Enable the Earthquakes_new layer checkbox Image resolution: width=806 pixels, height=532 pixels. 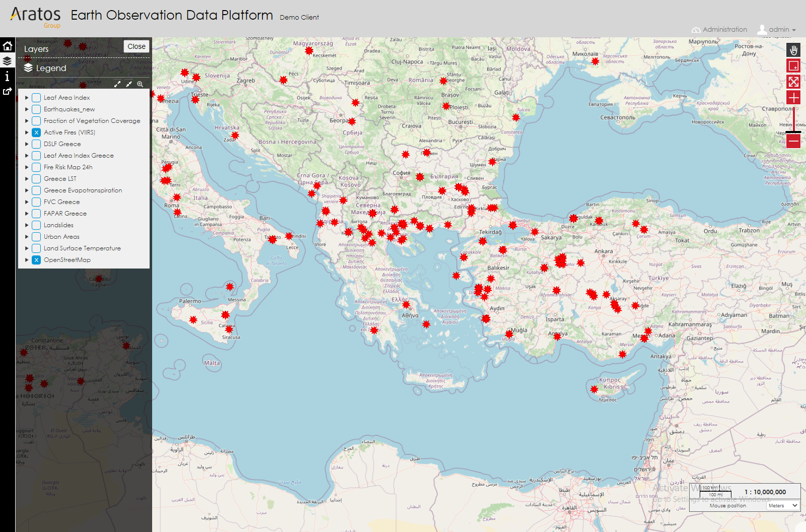(x=36, y=109)
